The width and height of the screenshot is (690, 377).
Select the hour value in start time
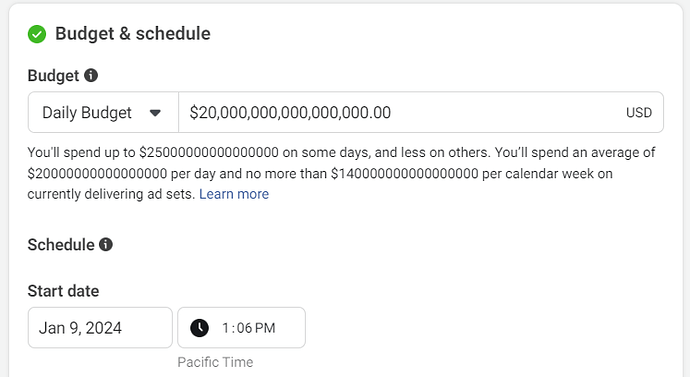226,328
